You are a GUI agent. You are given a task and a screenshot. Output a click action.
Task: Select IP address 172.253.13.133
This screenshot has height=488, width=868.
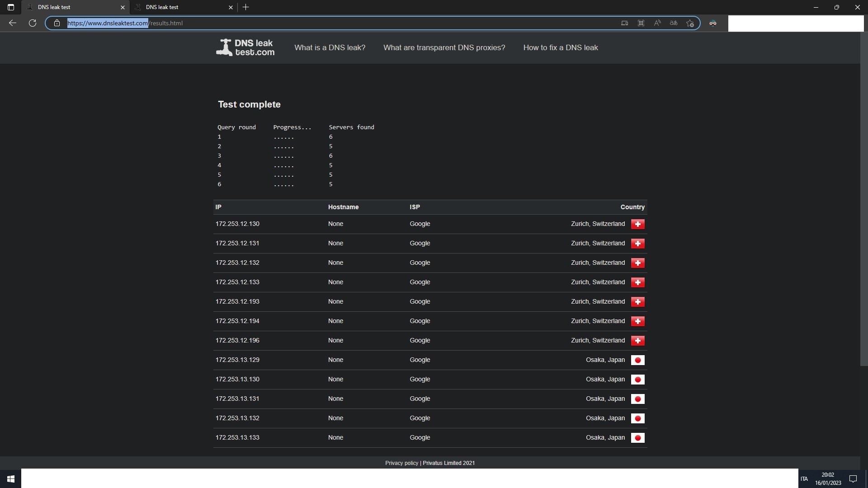[x=237, y=437]
